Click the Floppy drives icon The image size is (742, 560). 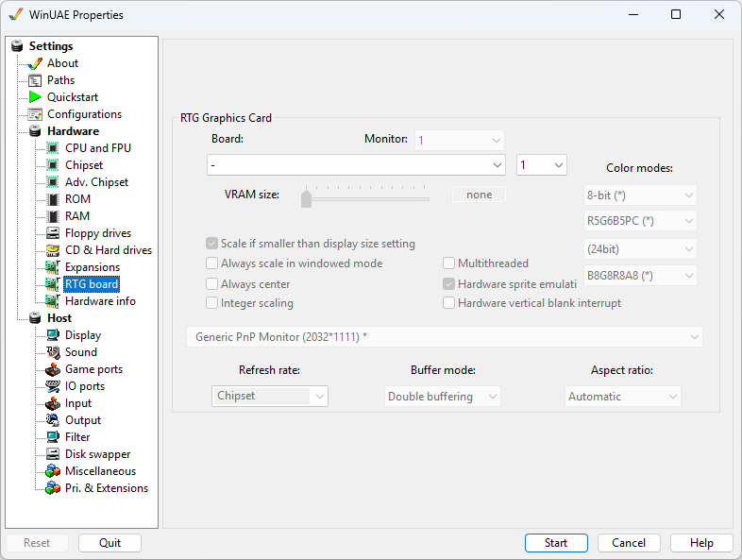point(53,233)
